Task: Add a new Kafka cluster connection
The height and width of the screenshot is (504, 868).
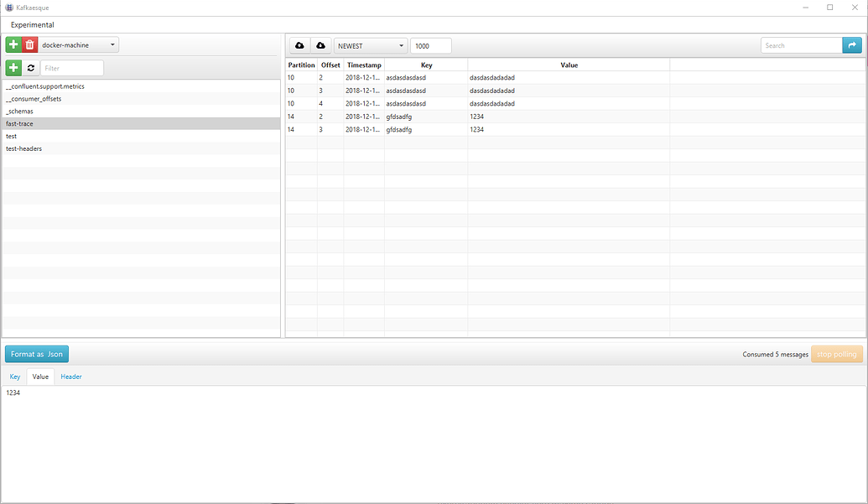Action: [13, 44]
